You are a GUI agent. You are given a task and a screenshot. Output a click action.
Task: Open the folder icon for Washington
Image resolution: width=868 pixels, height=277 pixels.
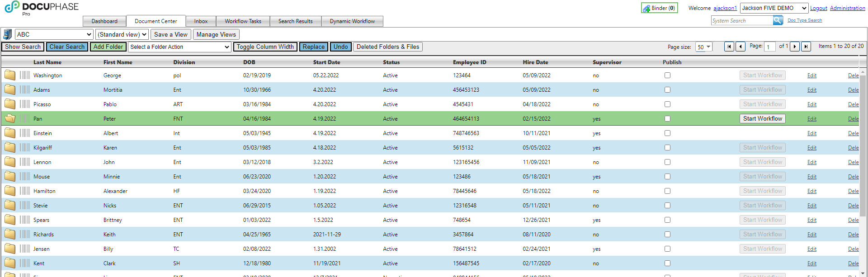pos(10,75)
